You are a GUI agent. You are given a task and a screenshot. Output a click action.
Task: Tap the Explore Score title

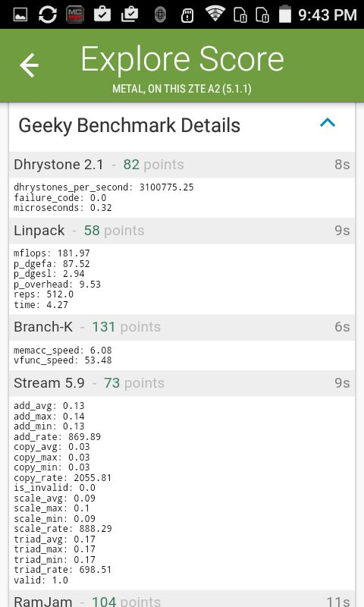tap(182, 59)
